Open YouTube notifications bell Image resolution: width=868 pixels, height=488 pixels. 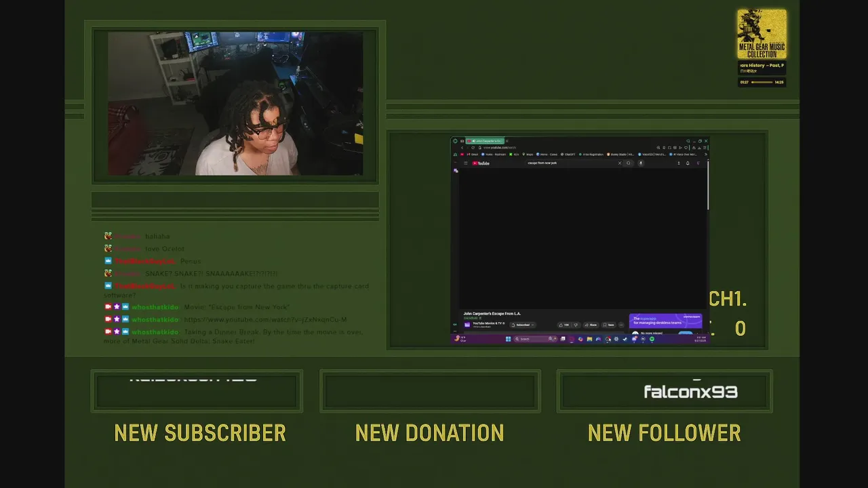[x=688, y=163]
